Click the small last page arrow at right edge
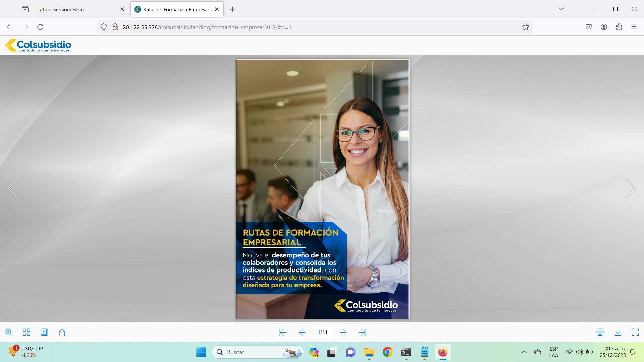 tap(632, 310)
